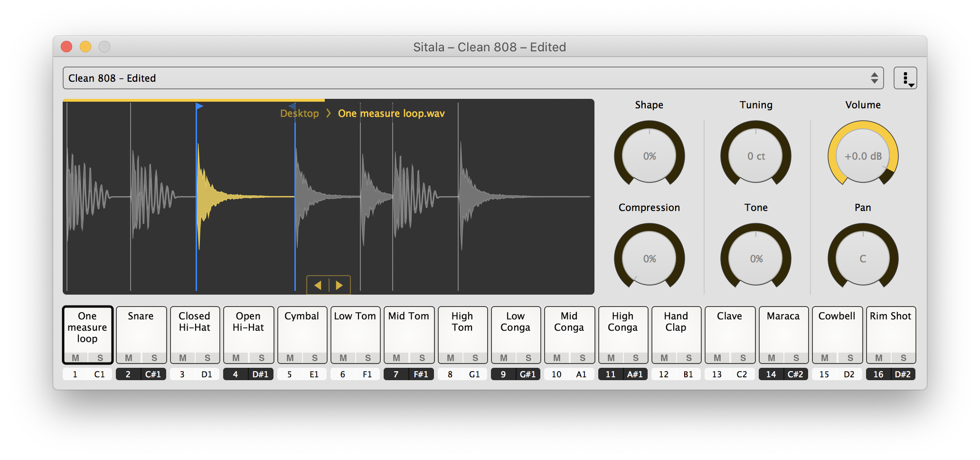This screenshot has height=460, width=980.
Task: Click the Tone knob
Action: 755,258
